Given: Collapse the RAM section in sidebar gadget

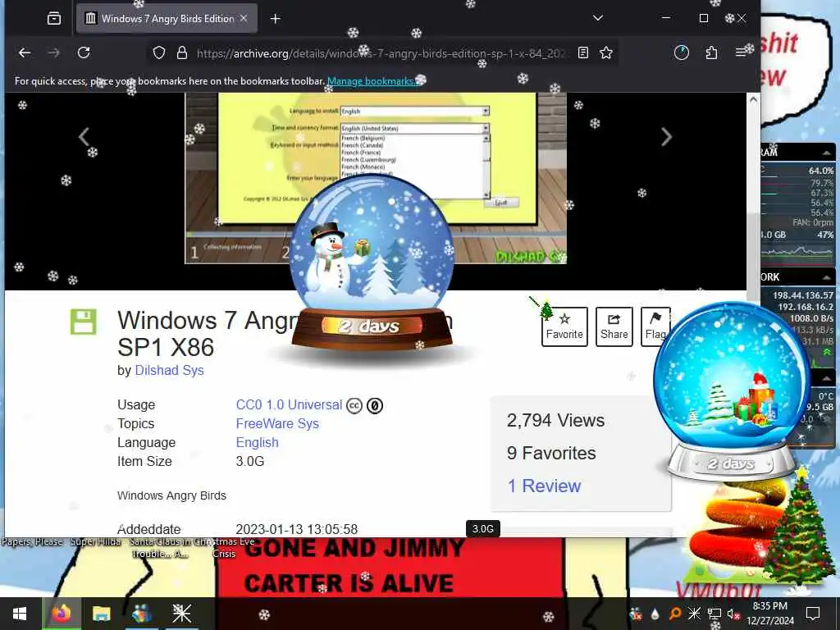Looking at the screenshot, I should 827,153.
